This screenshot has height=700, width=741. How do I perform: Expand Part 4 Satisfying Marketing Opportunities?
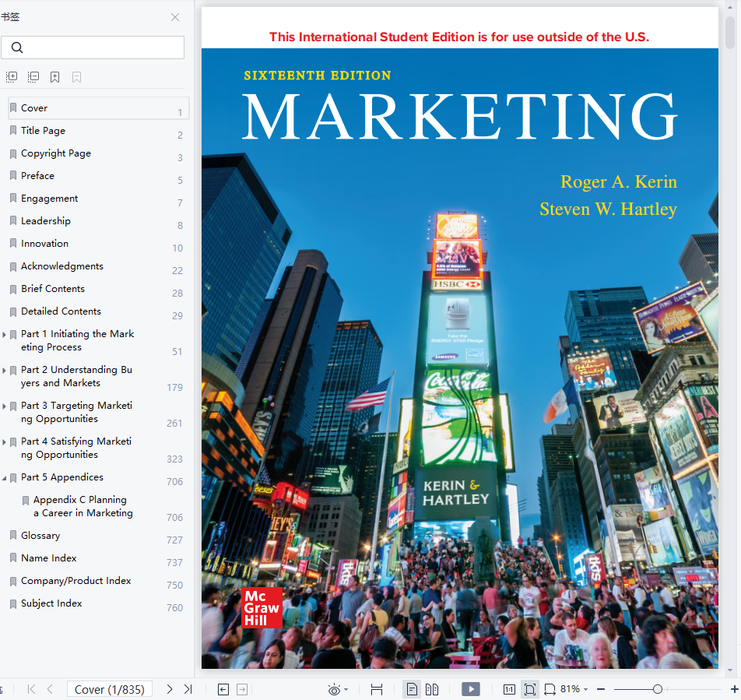tap(4, 442)
